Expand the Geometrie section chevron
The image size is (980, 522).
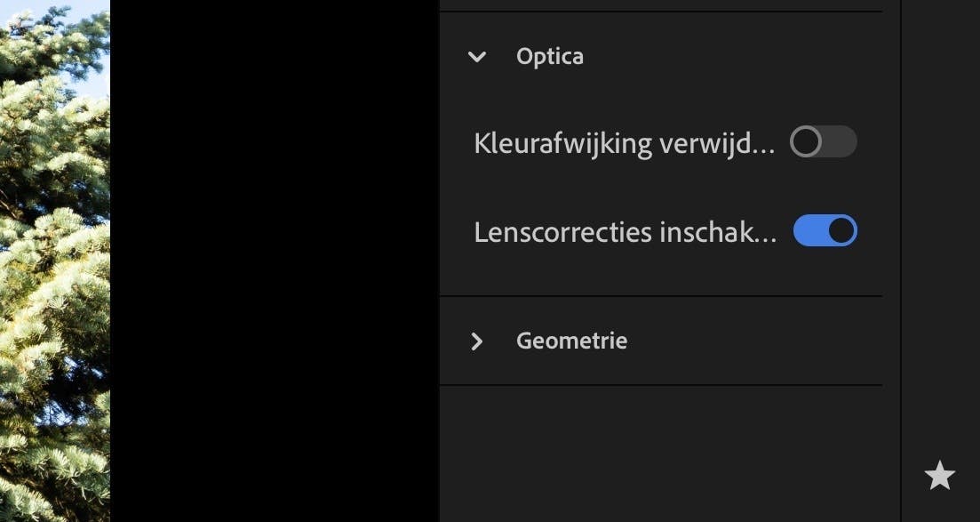(477, 341)
